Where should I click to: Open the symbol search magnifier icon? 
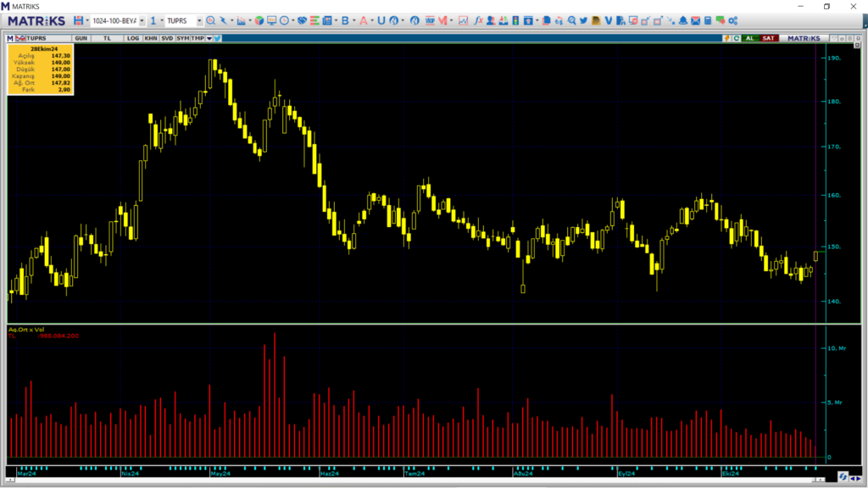tap(210, 20)
